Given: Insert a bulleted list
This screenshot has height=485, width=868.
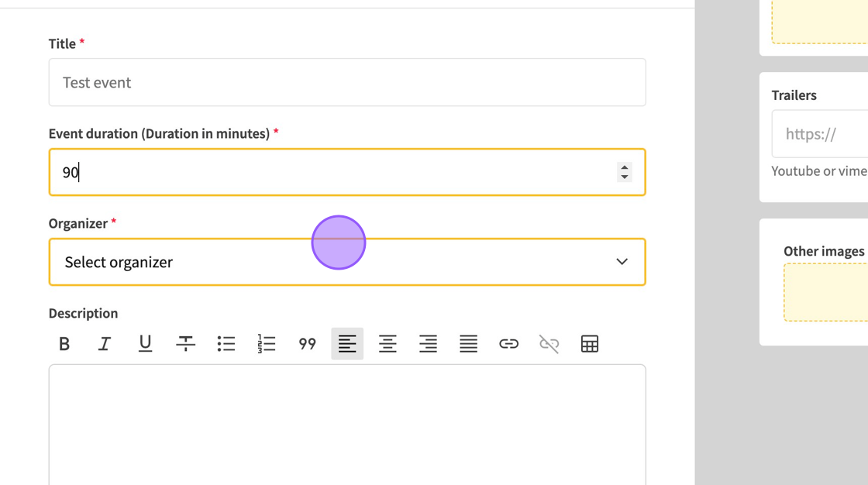Looking at the screenshot, I should pos(226,344).
